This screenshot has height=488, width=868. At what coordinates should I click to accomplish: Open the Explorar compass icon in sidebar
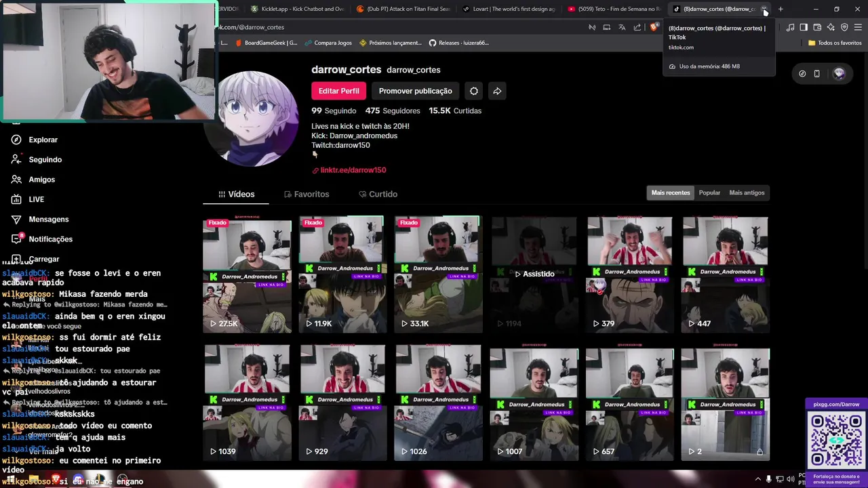pyautogui.click(x=16, y=140)
